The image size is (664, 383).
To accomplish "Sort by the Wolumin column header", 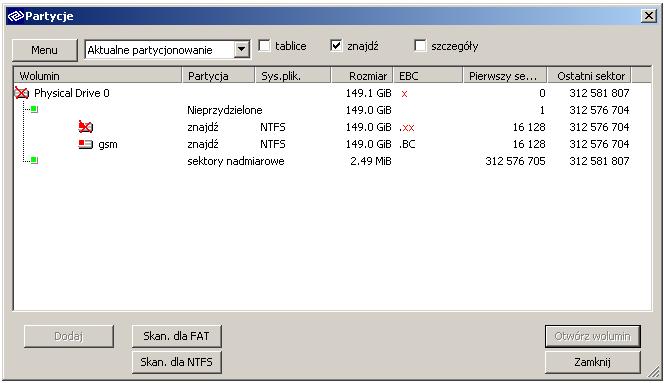I will [98, 76].
